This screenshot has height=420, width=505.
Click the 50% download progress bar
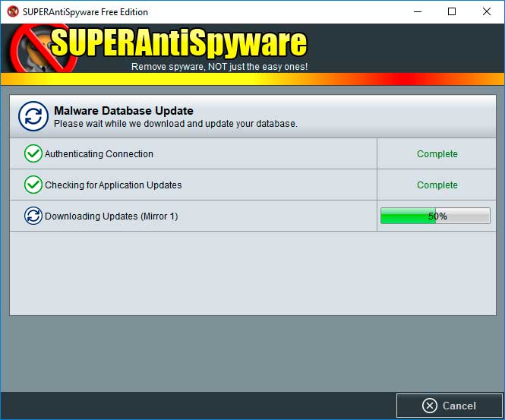click(435, 216)
